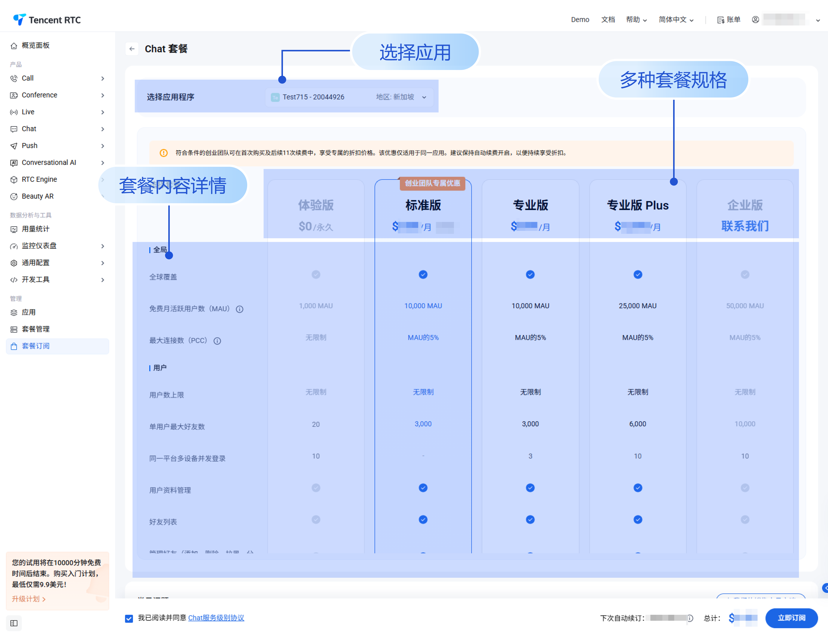Click the 应用 layers icon
Image resolution: width=828 pixels, height=644 pixels.
tap(14, 313)
